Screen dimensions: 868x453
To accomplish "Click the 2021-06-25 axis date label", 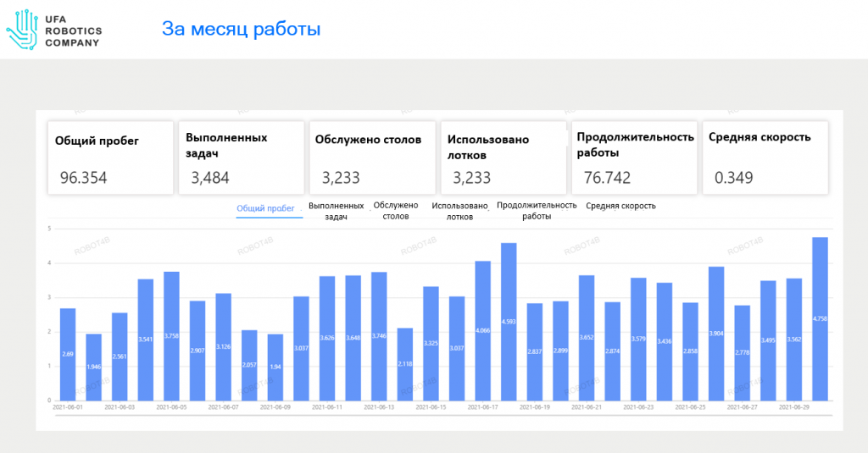I will (690, 407).
